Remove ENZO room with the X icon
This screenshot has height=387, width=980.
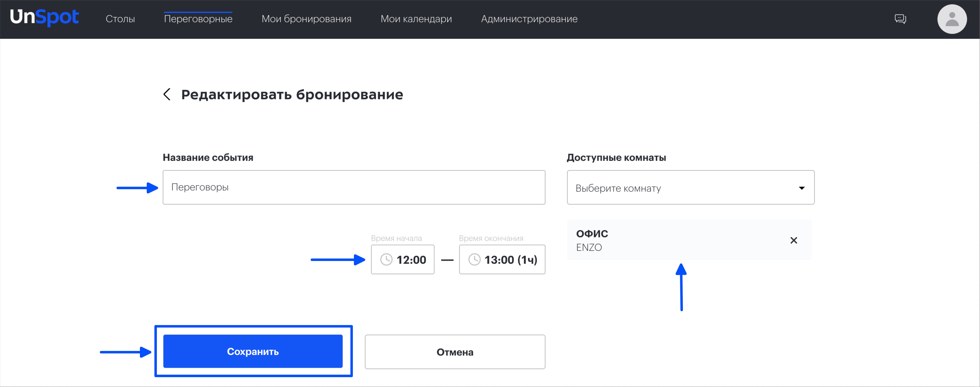[x=794, y=240]
